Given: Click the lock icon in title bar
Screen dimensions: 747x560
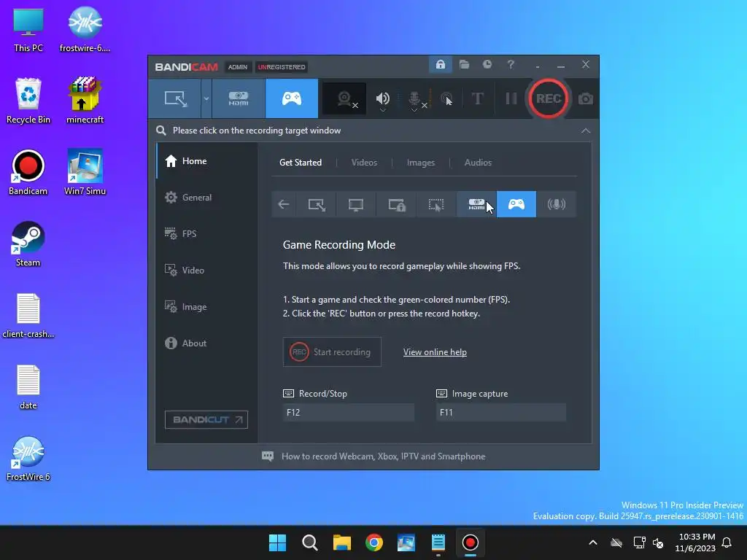Looking at the screenshot, I should tap(440, 64).
